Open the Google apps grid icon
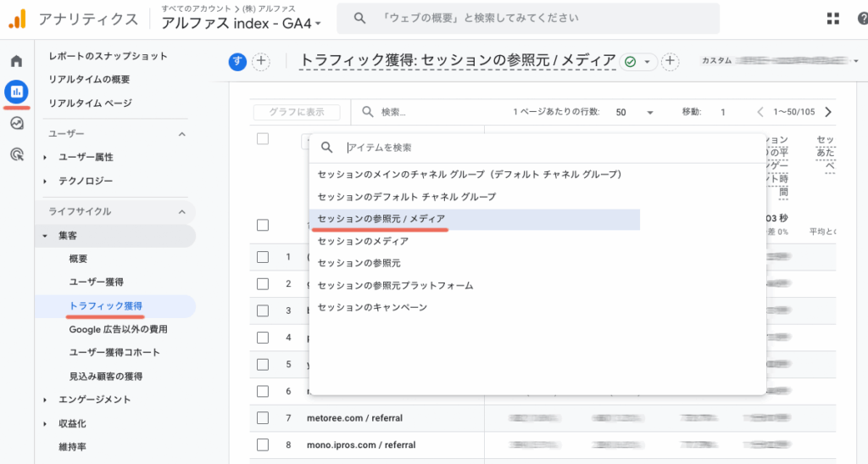 click(x=833, y=19)
